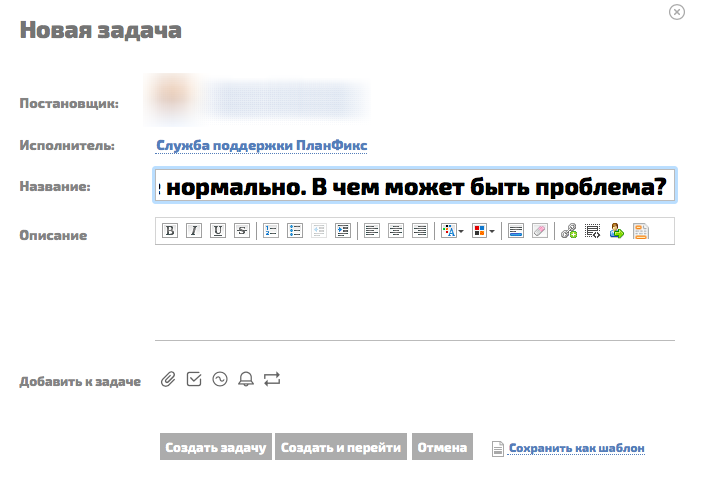The image size is (704, 486).
Task: Click the Отмена button
Action: 442,446
